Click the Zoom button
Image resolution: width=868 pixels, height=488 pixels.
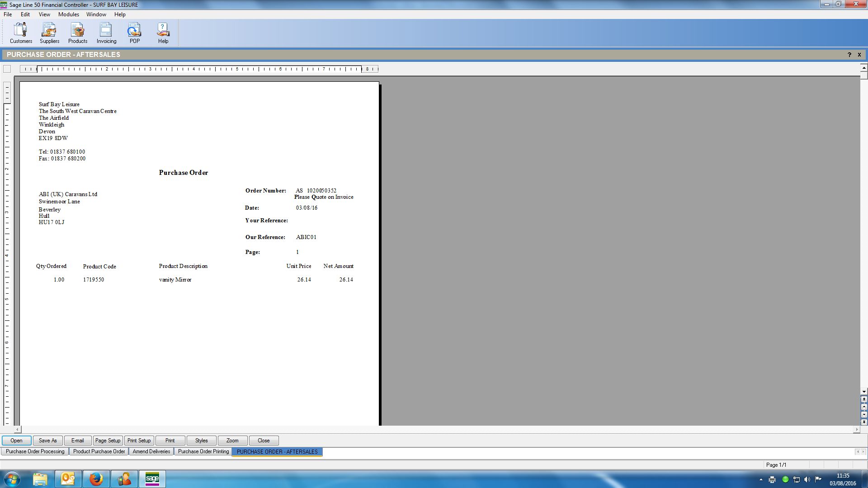232,441
